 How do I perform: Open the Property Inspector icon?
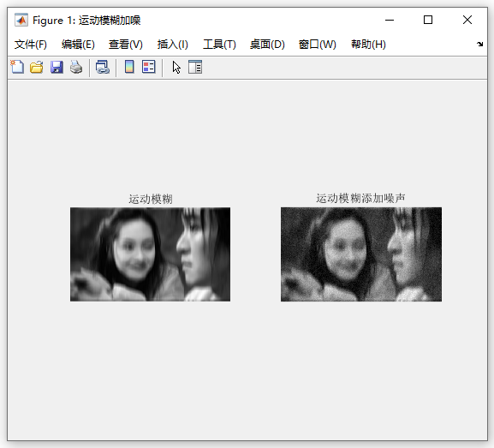(195, 67)
